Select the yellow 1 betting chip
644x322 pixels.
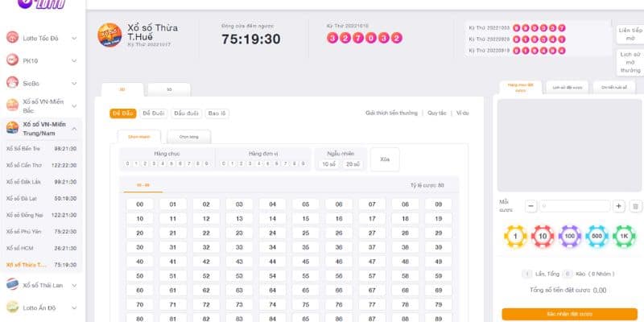click(514, 237)
